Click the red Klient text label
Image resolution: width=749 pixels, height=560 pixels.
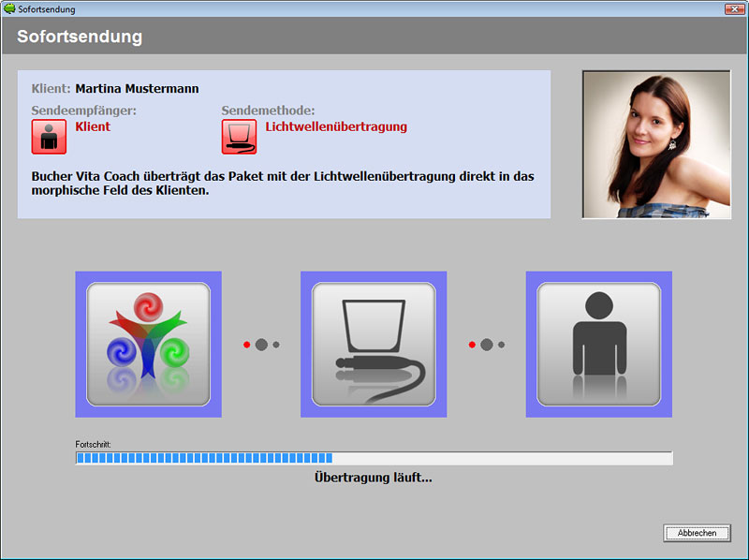coord(93,126)
